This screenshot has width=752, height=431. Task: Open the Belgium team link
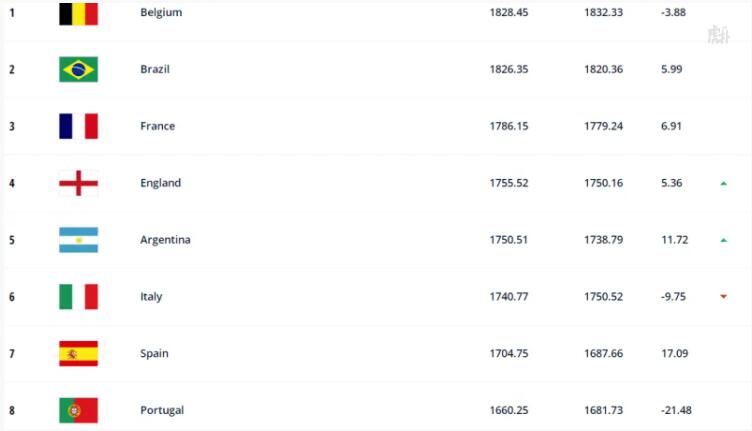[x=161, y=12]
